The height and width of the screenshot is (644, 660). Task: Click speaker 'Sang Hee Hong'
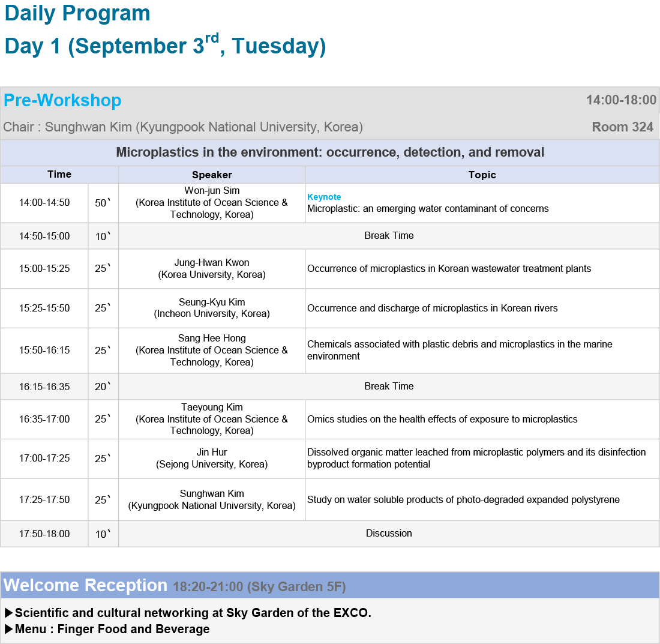[212, 338]
